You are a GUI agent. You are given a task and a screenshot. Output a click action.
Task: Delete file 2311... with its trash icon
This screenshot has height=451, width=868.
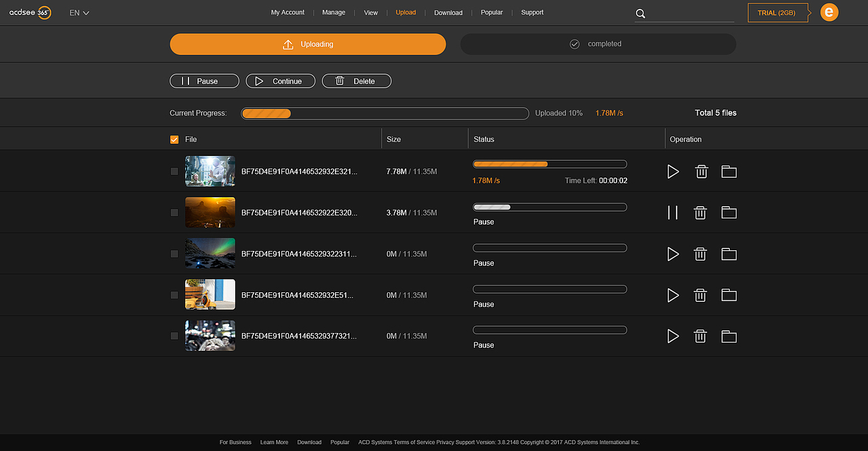tap(701, 254)
